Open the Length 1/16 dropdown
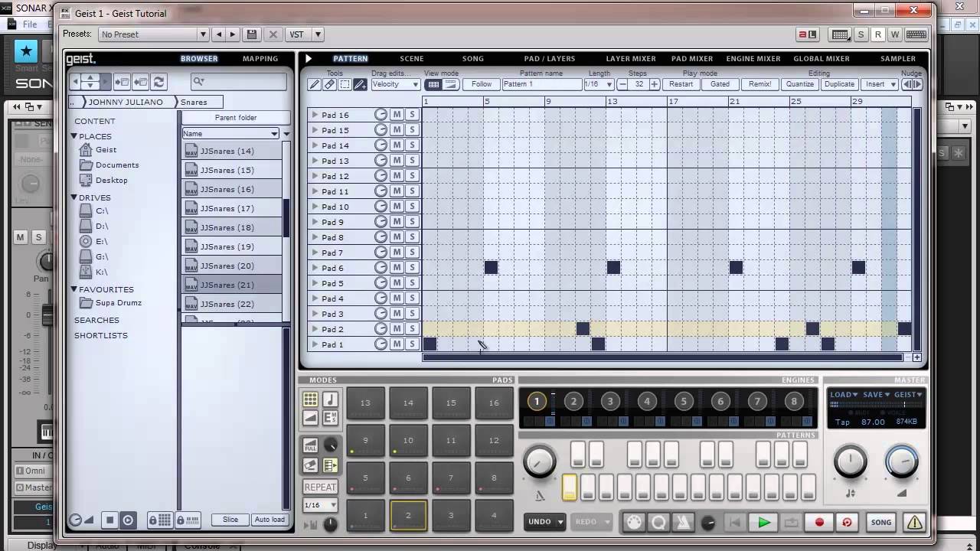This screenshot has height=551, width=980. click(598, 84)
